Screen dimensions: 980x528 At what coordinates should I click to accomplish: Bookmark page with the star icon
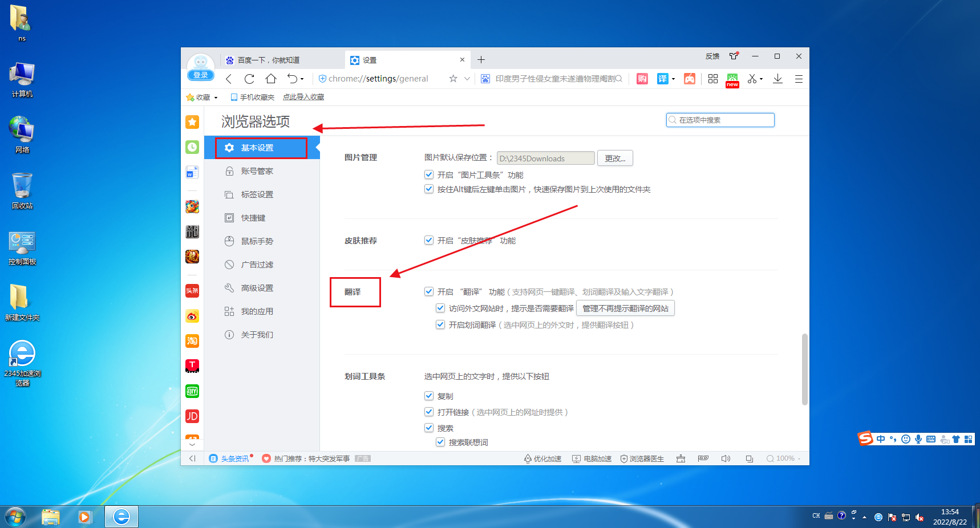pyautogui.click(x=453, y=79)
